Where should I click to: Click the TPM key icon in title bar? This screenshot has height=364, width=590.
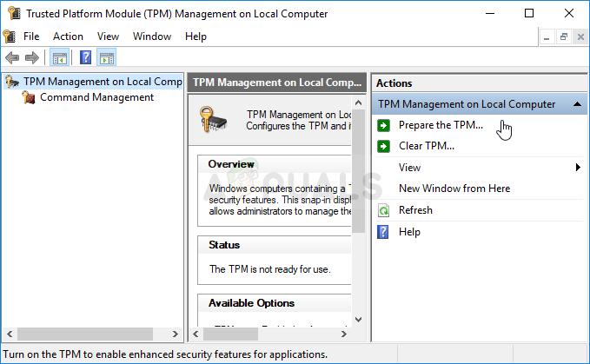point(14,13)
